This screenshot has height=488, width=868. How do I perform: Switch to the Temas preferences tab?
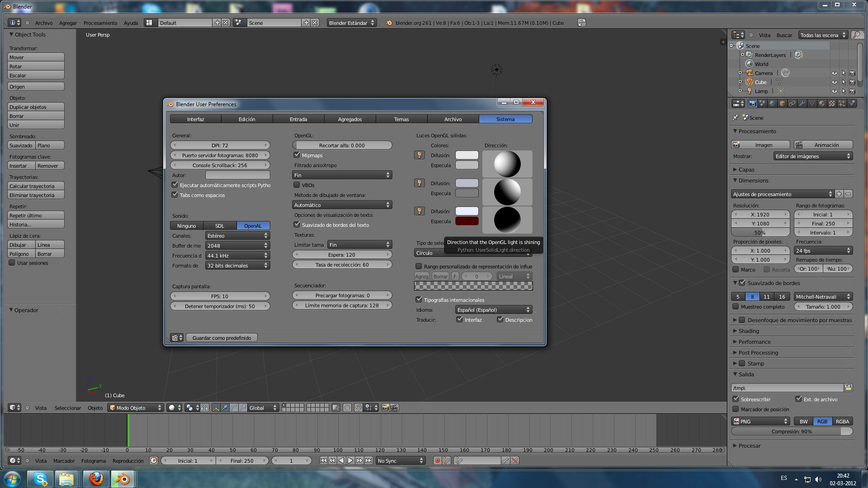pos(401,119)
